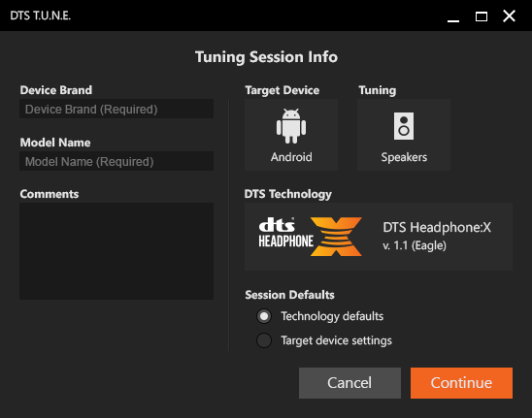Maximize the DTS T.U.N.E. window
The image size is (532, 418).
(x=482, y=16)
